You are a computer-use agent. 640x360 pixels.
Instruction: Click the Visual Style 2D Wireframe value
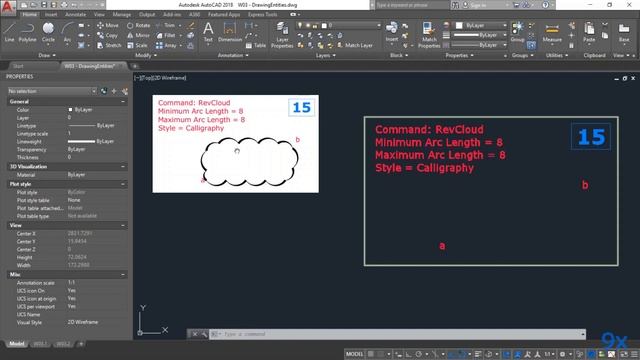[x=82, y=322]
